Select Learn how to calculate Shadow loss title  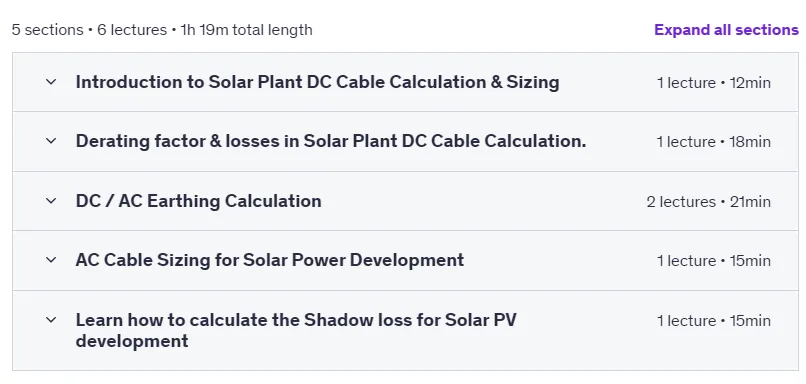296,330
